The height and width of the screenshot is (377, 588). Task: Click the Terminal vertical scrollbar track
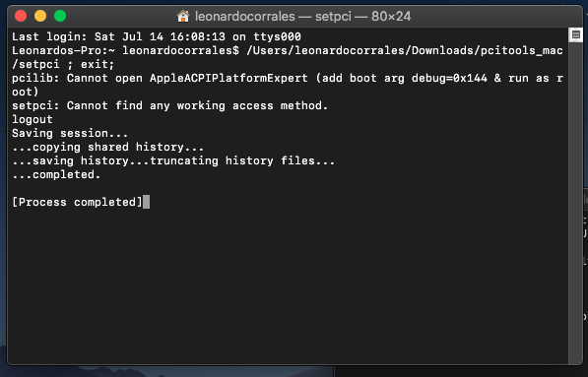click(575, 203)
